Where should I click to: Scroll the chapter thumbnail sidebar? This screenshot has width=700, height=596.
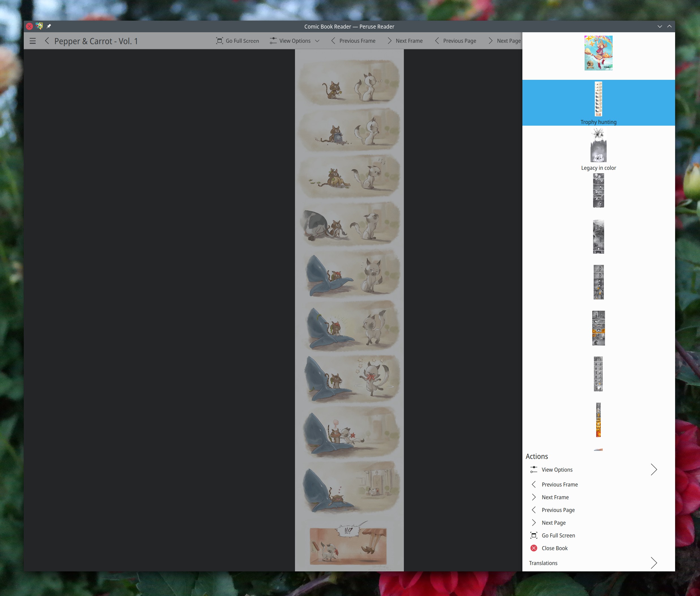click(598, 237)
